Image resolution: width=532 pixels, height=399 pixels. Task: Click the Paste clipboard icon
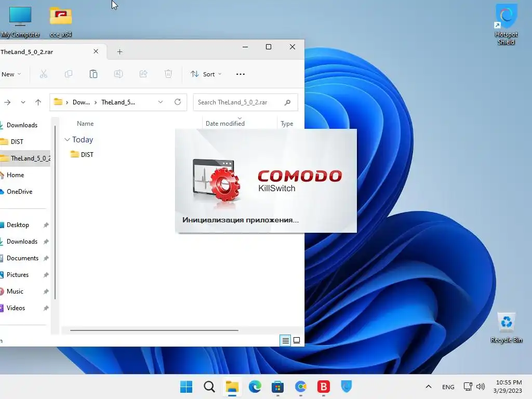[94, 74]
